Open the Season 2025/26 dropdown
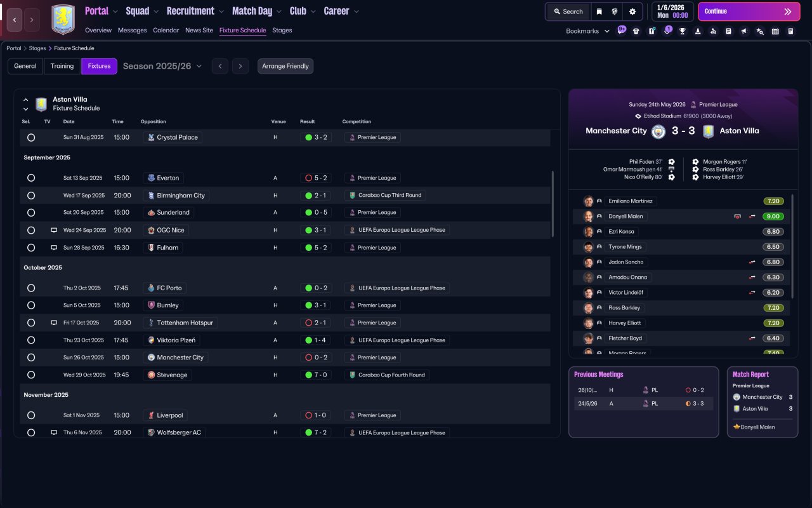 pyautogui.click(x=162, y=66)
